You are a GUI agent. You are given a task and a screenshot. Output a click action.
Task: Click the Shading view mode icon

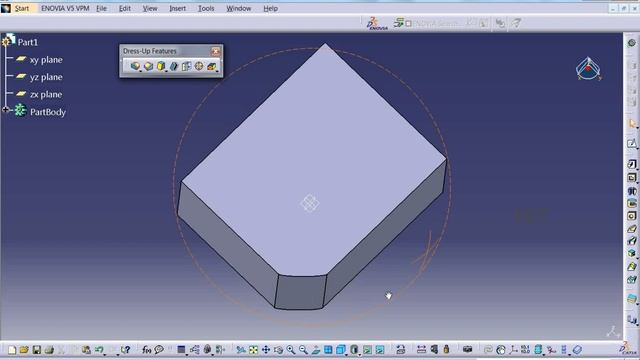point(354,350)
